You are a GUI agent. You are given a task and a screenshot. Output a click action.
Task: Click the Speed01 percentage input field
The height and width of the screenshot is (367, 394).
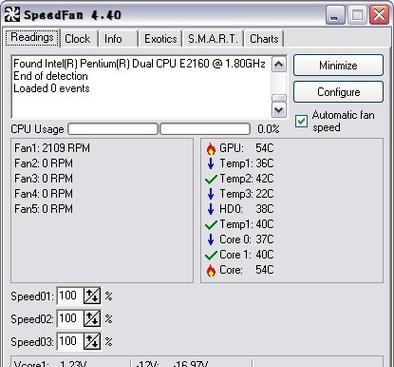click(70, 296)
